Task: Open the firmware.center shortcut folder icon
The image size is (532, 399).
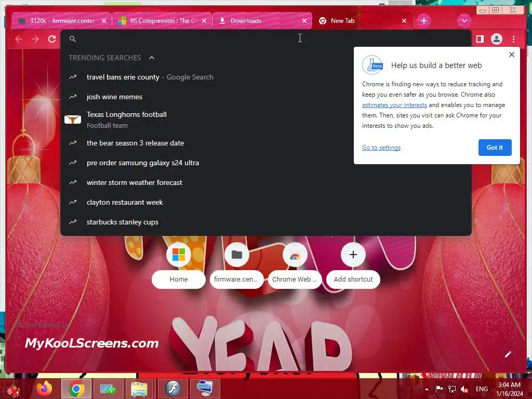Action: [236, 255]
